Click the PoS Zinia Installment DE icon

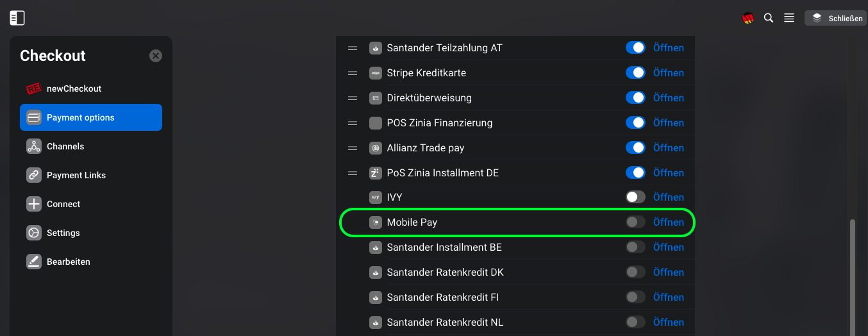point(376,173)
